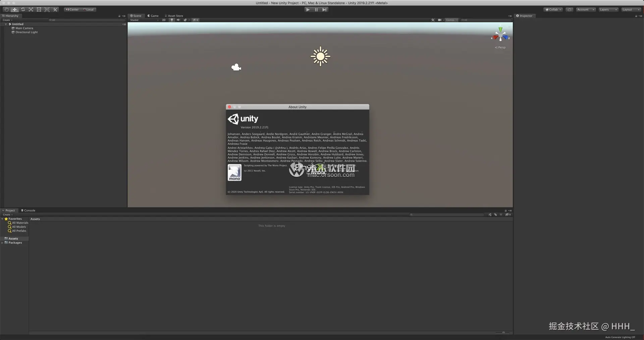Open the Untitled scene options menu
Screen dimensions: 644x340
coord(124,24)
